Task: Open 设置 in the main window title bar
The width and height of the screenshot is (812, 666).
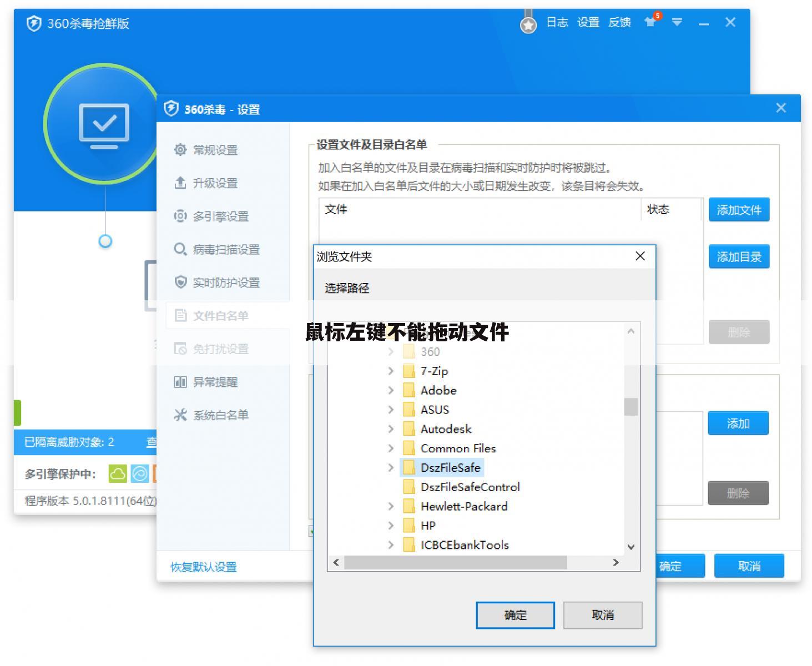Action: pyautogui.click(x=588, y=22)
